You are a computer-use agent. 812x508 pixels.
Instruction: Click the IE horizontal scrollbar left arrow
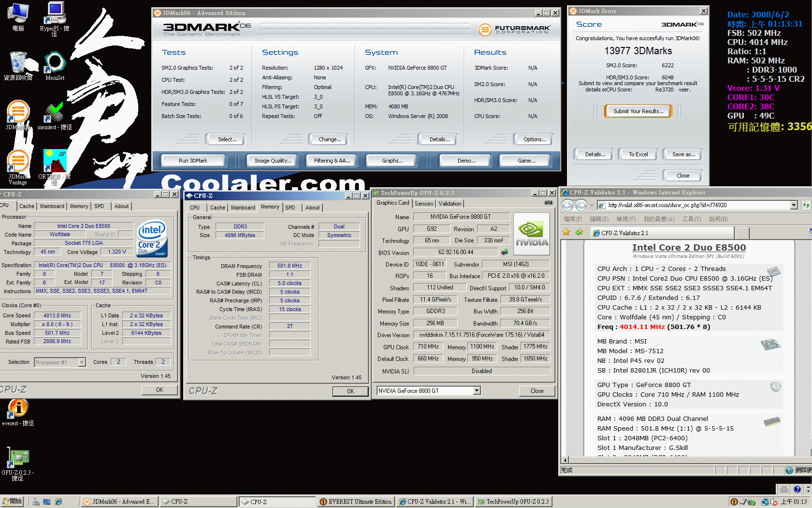pyautogui.click(x=565, y=460)
